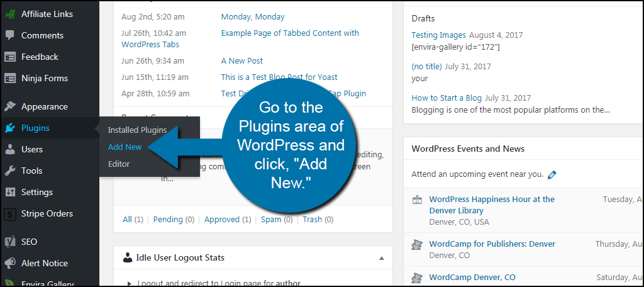Screen dimensions: 644x287
Task: Open the Affiliate Links menu
Action: pyautogui.click(x=47, y=14)
